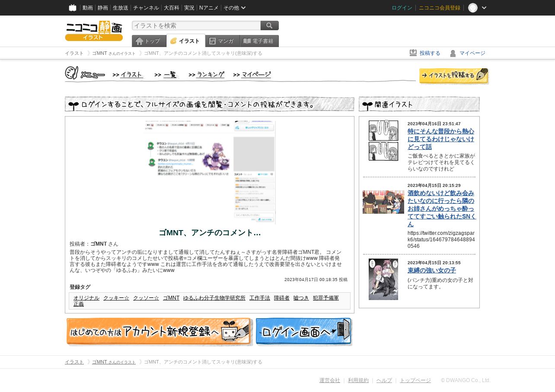Click the アカウント新規登録へ banner button
Screen dimensions: 555x392
pyautogui.click(x=159, y=332)
